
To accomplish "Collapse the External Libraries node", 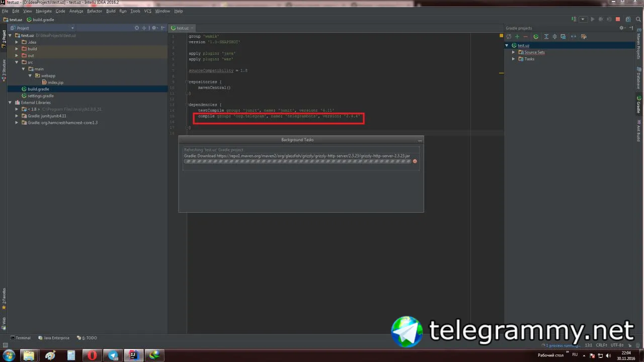I will [x=10, y=103].
